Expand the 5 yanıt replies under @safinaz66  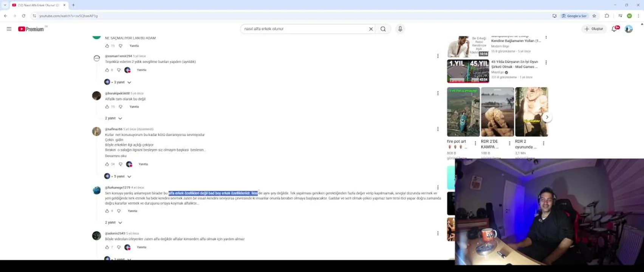click(118, 176)
